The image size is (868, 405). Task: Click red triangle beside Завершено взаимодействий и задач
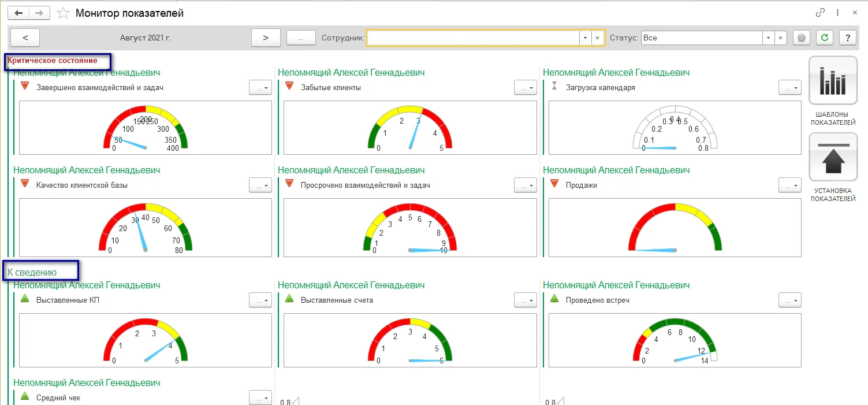25,86
